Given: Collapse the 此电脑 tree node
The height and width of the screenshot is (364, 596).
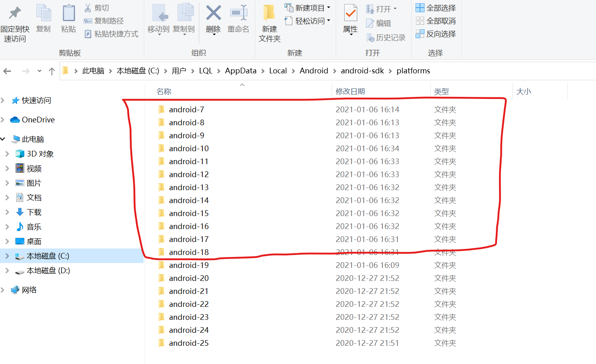Looking at the screenshot, I should [x=3, y=139].
